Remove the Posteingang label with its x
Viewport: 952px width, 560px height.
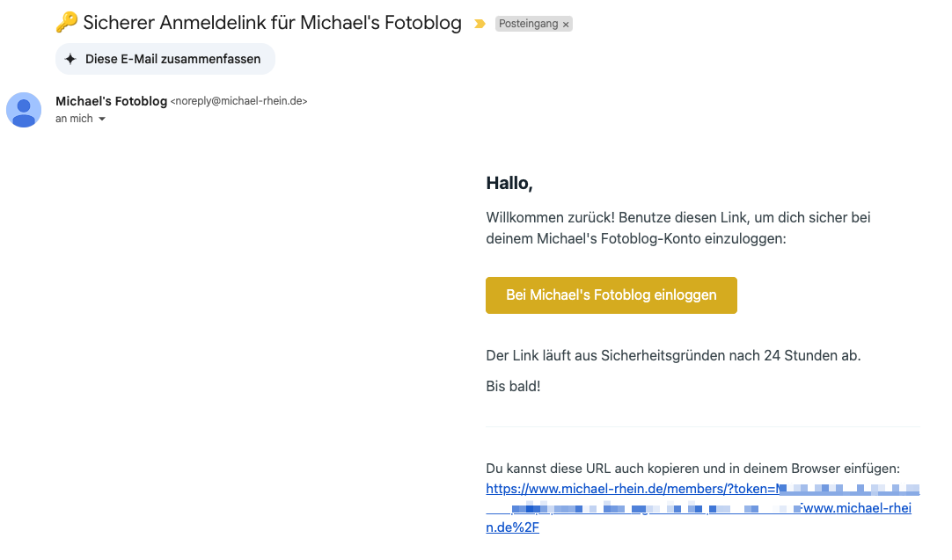coord(566,25)
